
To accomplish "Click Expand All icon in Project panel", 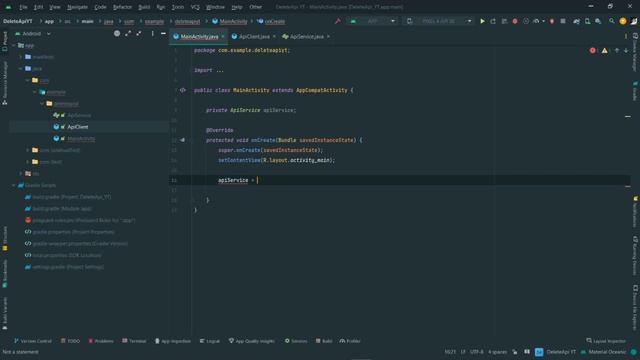I will 128,33.
